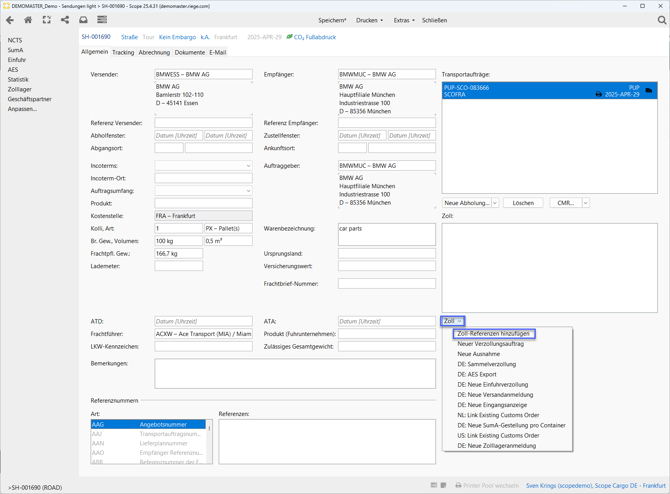Viewport: 670px width, 494px height.
Task: Click the CMR... button
Action: 566,203
